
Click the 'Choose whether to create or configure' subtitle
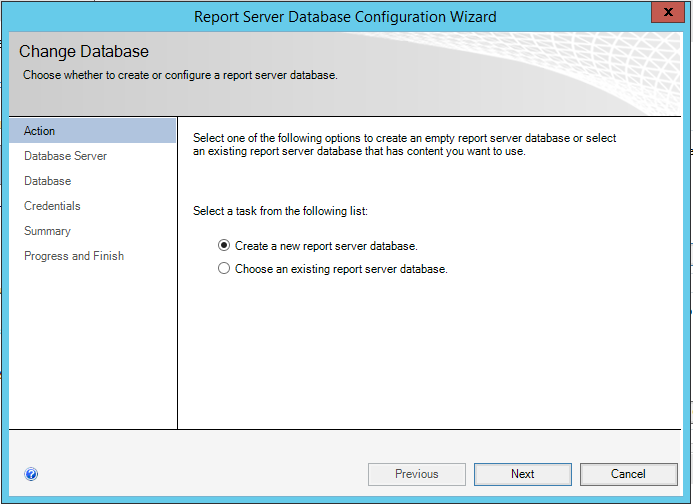(180, 75)
